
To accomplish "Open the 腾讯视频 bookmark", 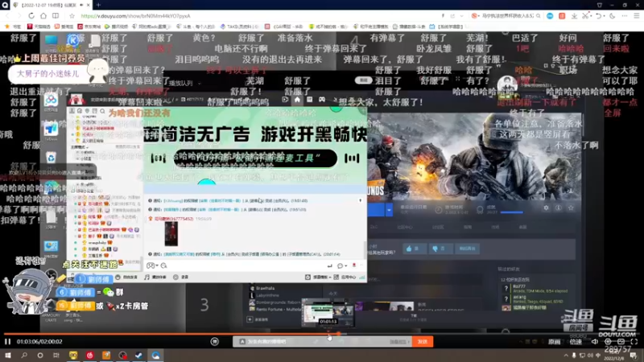I will (x=116, y=27).
